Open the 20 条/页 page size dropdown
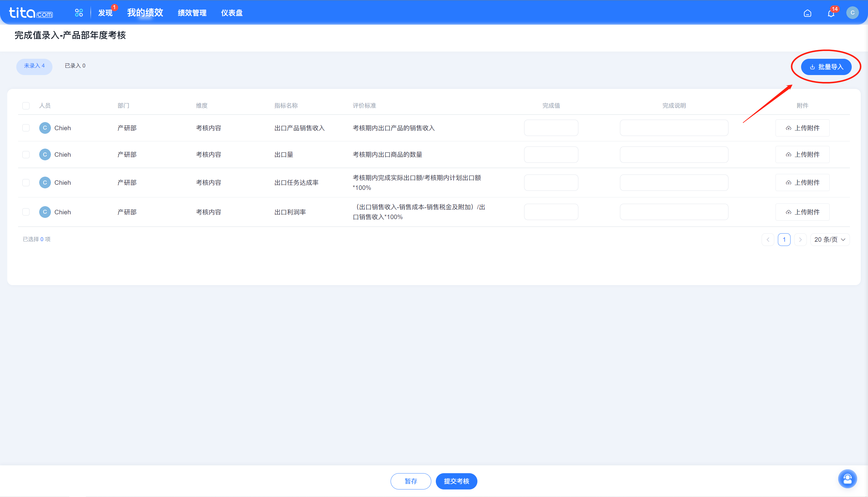Viewport: 868px width, 497px height. click(x=830, y=239)
